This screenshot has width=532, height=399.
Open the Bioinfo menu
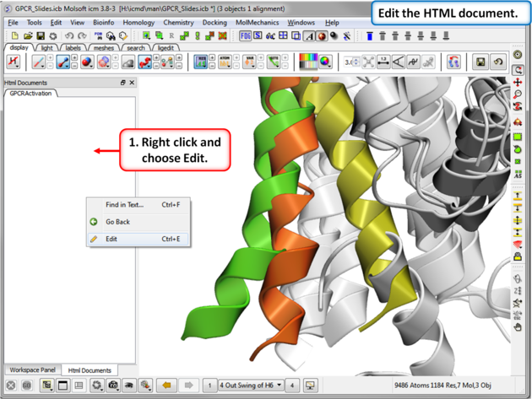pyautogui.click(x=103, y=23)
